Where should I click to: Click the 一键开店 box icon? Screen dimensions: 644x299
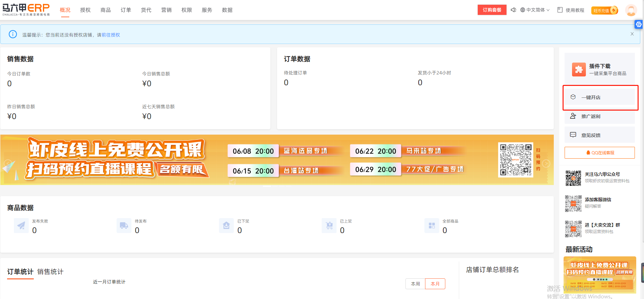click(x=573, y=97)
